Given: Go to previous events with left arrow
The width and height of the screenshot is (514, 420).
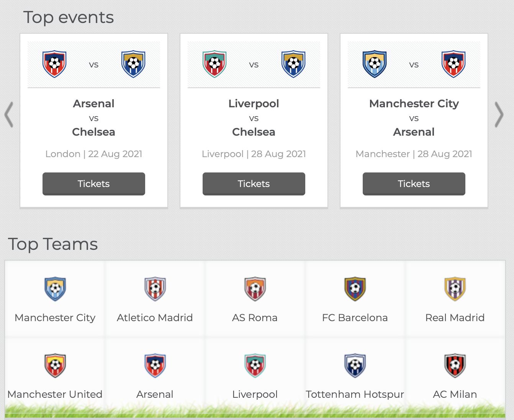Looking at the screenshot, I should tap(9, 114).
